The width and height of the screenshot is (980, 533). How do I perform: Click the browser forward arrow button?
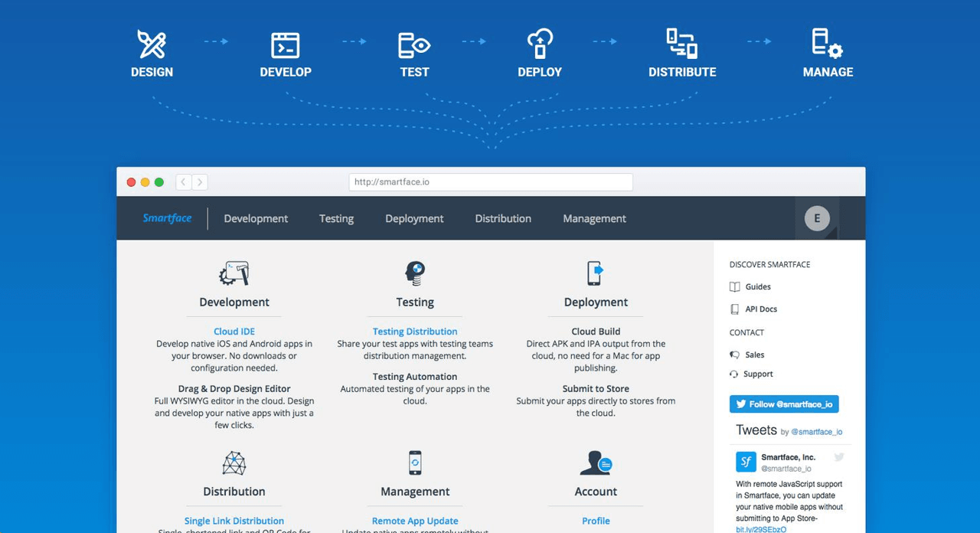pos(200,182)
